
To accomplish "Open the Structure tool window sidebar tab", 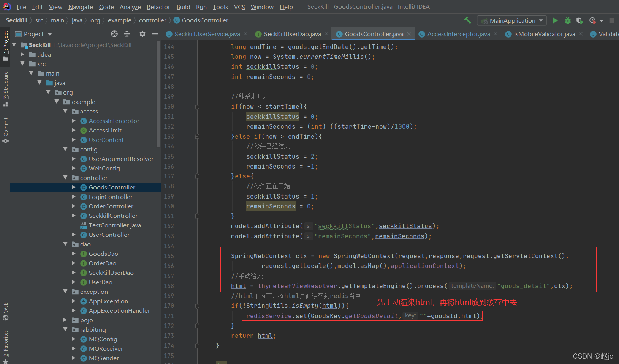I will tap(5, 88).
